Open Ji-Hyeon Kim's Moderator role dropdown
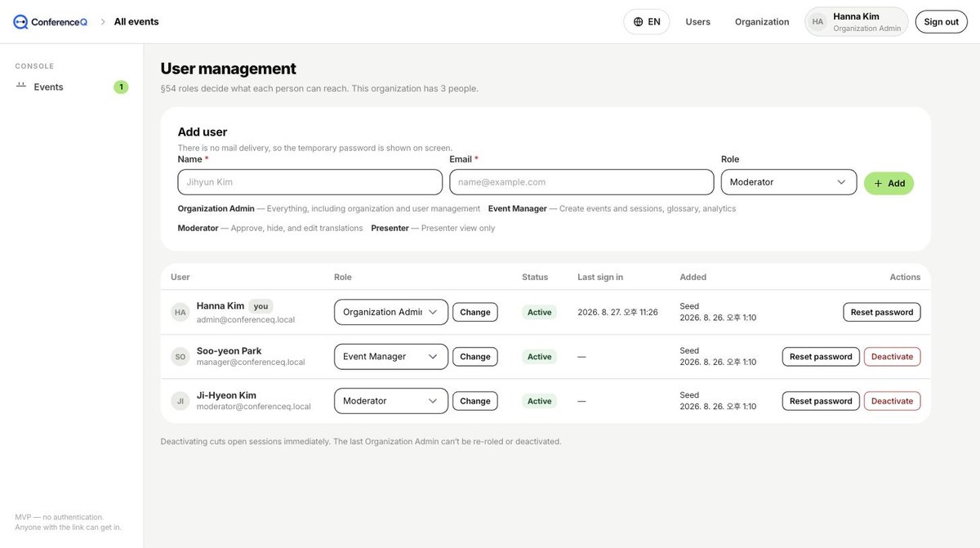 coord(391,401)
